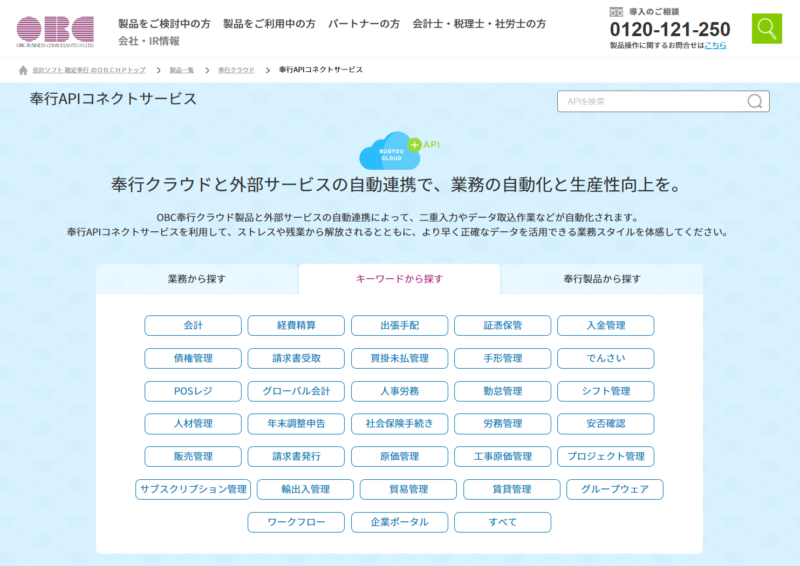Choose the 労務管理 keyword
Image resolution: width=800 pixels, height=566 pixels.
pos(503,424)
